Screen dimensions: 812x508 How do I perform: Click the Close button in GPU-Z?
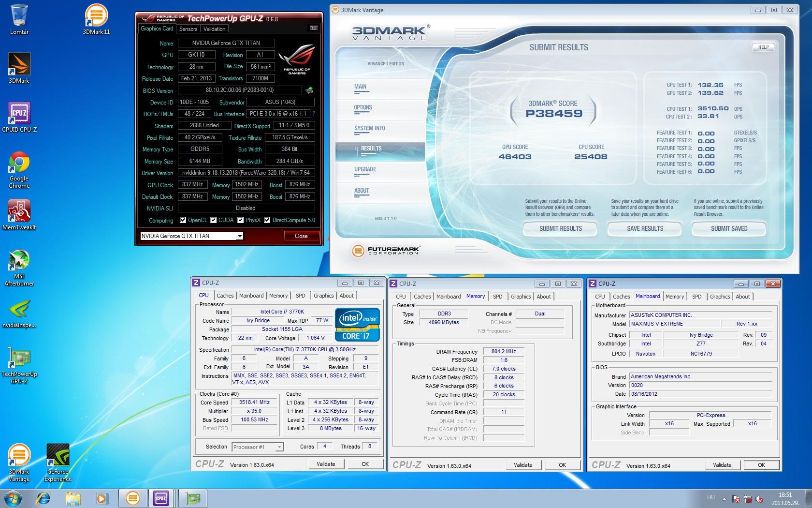301,236
